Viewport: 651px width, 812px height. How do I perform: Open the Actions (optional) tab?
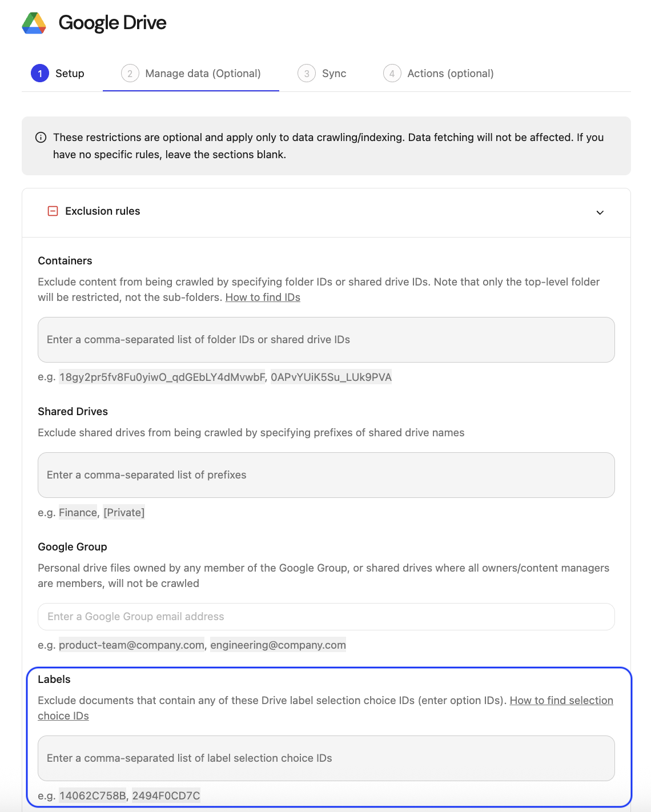tap(450, 74)
